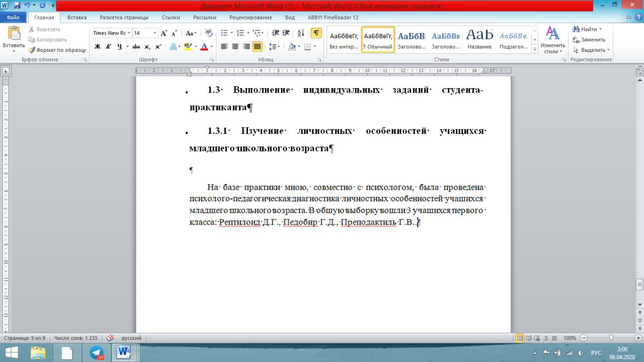Click the Заменить button
The image size is (644, 362).
click(589, 40)
